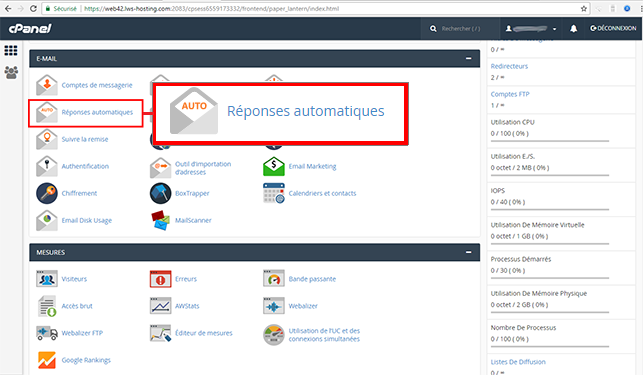643x375 pixels.
Task: Open the MailScanner icon
Action: (x=160, y=220)
